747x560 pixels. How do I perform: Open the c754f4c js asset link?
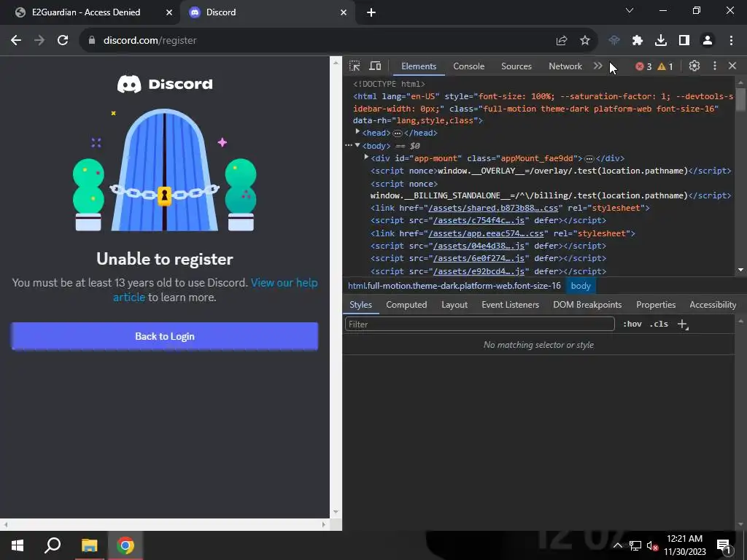[x=479, y=220]
